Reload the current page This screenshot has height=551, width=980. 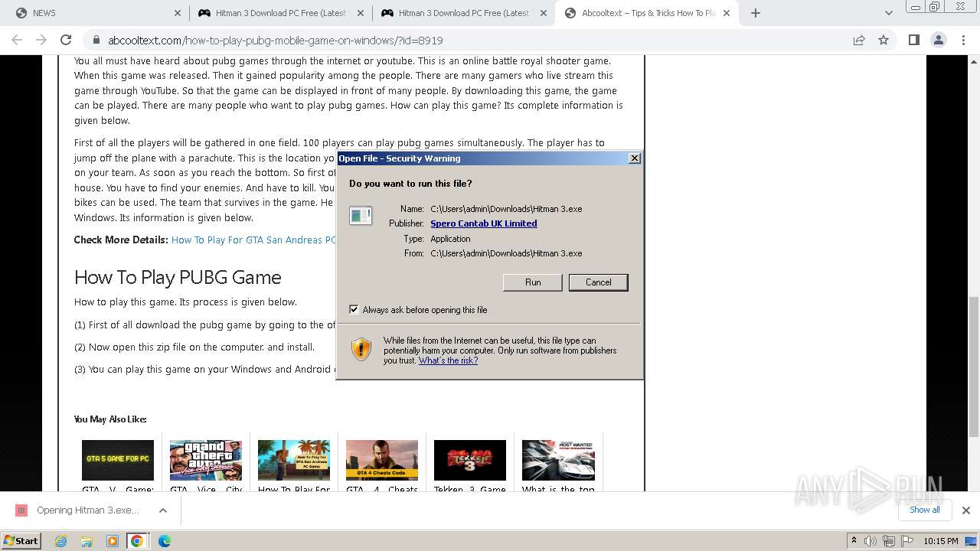click(66, 40)
